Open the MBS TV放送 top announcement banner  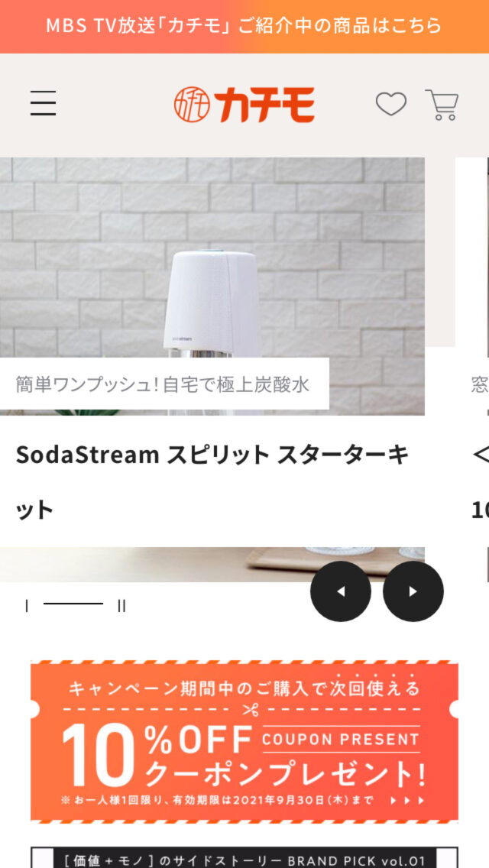pos(244,27)
